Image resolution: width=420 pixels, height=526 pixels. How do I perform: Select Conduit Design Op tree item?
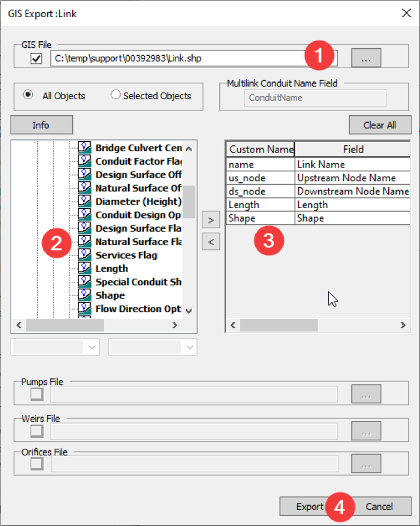[138, 215]
